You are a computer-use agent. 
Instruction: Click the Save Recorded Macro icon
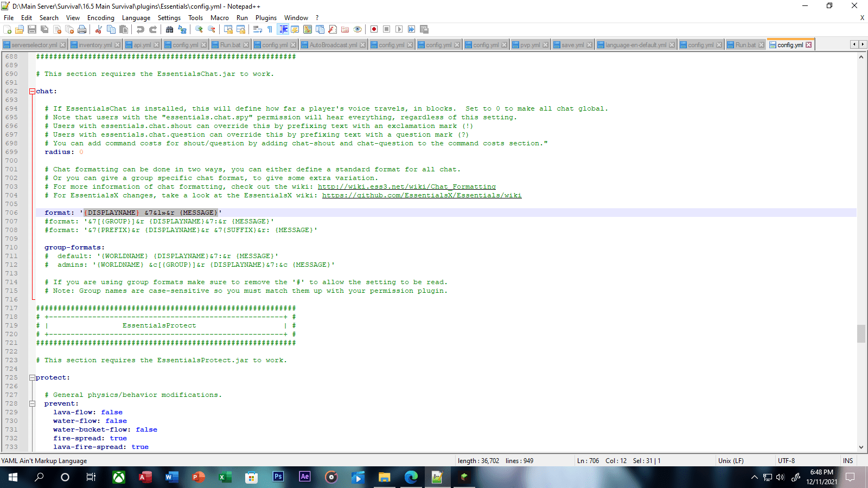(x=424, y=29)
